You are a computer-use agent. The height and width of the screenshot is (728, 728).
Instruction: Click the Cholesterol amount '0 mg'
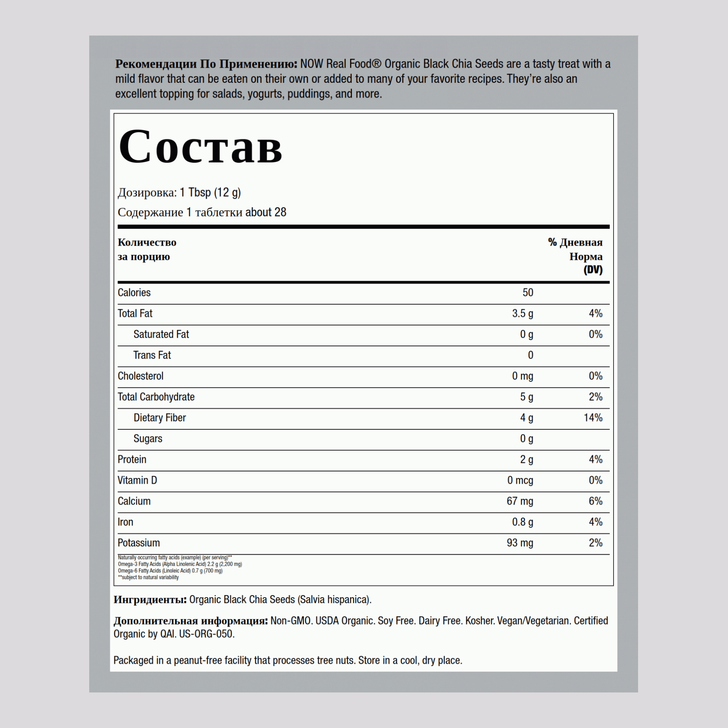523,376
